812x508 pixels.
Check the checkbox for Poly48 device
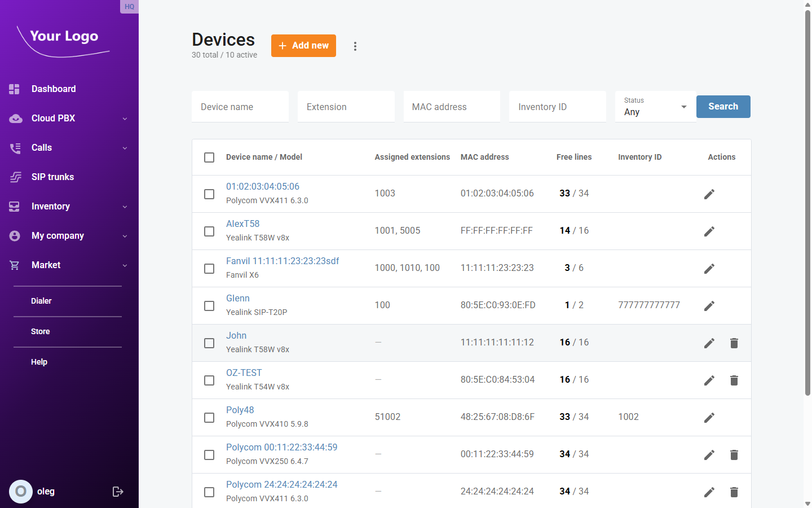(x=209, y=418)
